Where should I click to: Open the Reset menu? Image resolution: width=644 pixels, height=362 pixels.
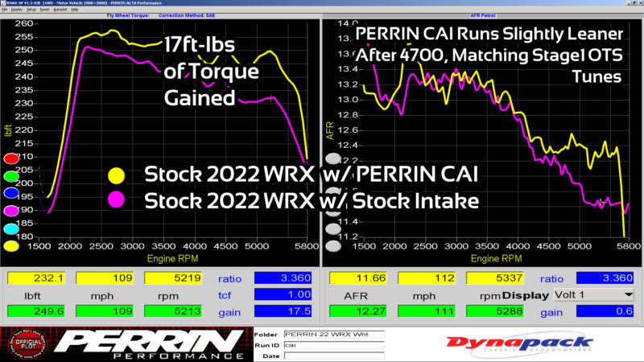[x=44, y=10]
